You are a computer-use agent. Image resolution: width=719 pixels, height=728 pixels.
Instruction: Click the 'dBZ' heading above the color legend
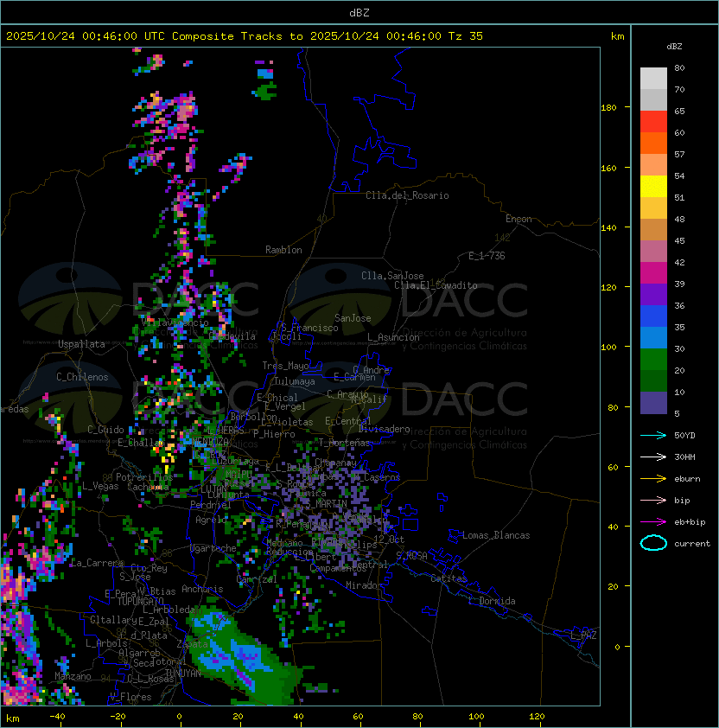pyautogui.click(x=674, y=47)
